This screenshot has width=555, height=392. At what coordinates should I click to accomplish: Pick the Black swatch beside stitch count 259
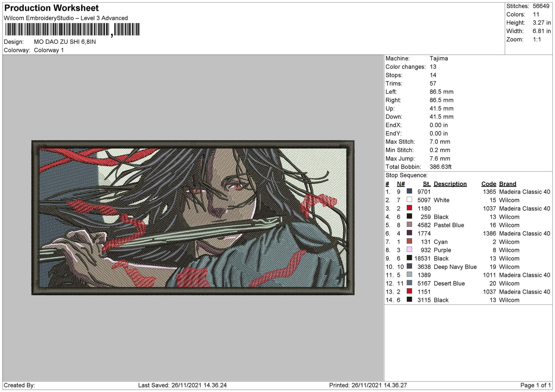tap(409, 217)
